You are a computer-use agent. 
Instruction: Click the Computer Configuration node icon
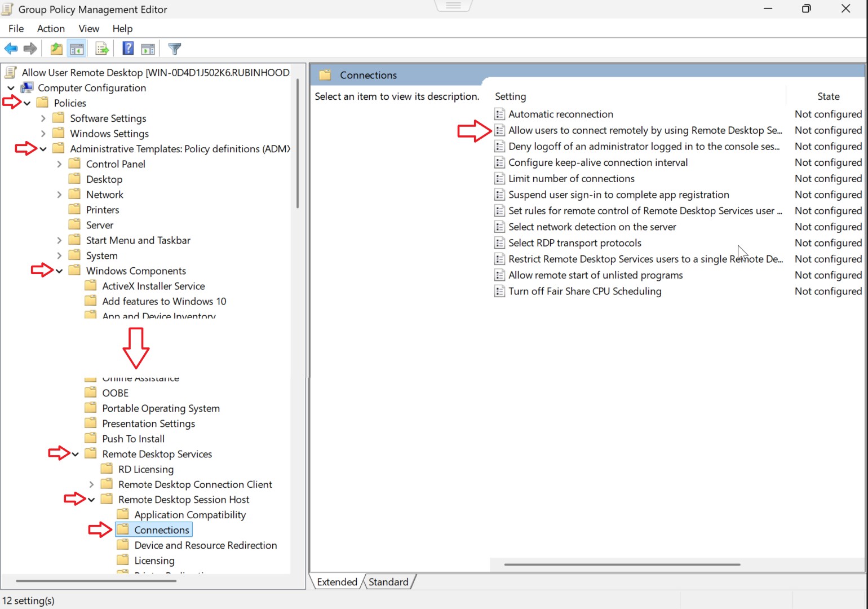point(26,88)
